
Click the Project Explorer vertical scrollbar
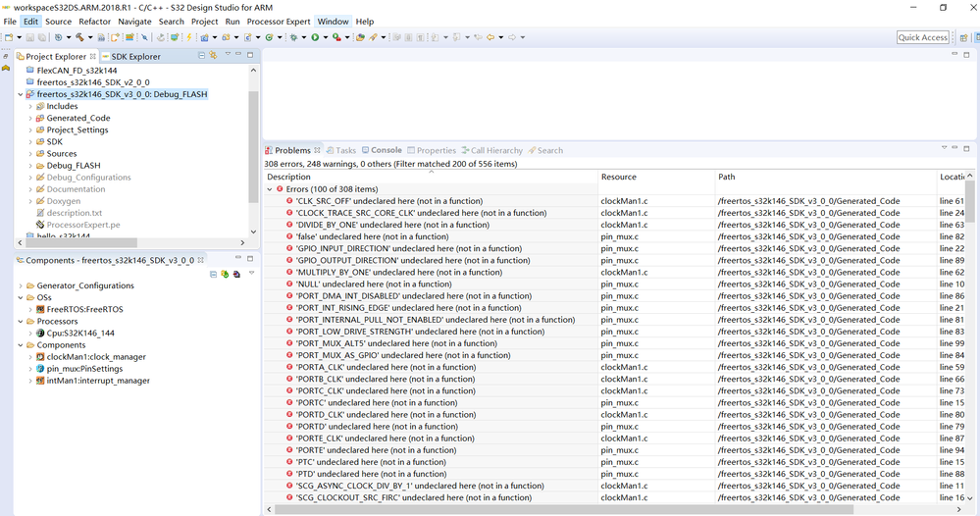point(253,147)
